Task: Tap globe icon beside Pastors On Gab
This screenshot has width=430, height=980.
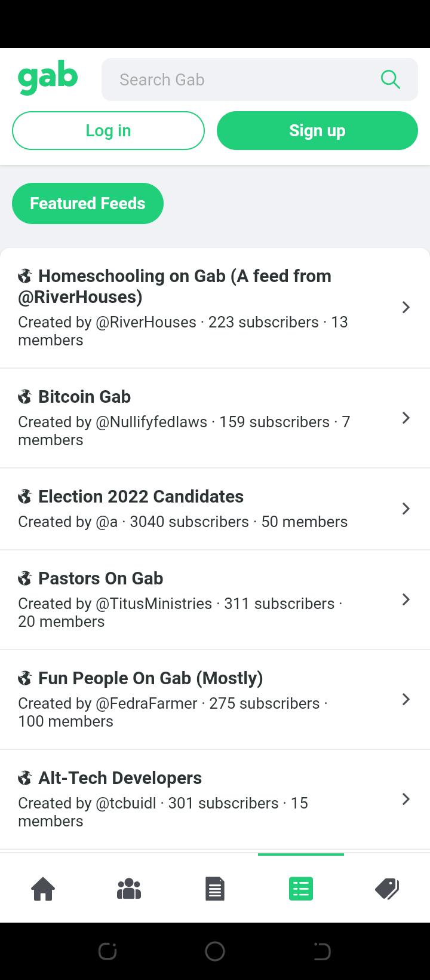Action: 24,578
